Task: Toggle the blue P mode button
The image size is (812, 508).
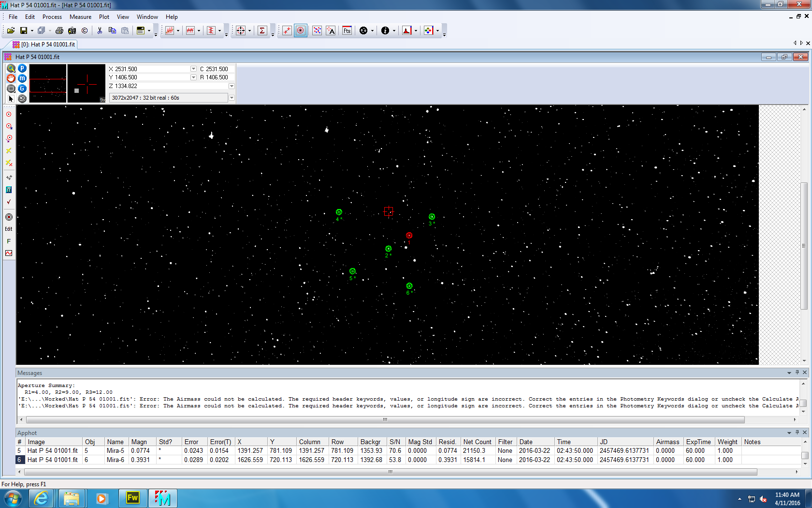Action: click(x=22, y=69)
